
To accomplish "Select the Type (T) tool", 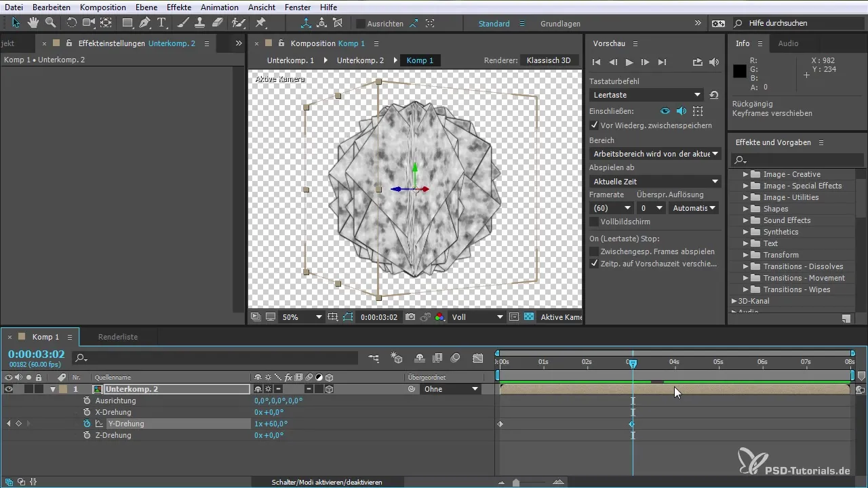I will 162,23.
